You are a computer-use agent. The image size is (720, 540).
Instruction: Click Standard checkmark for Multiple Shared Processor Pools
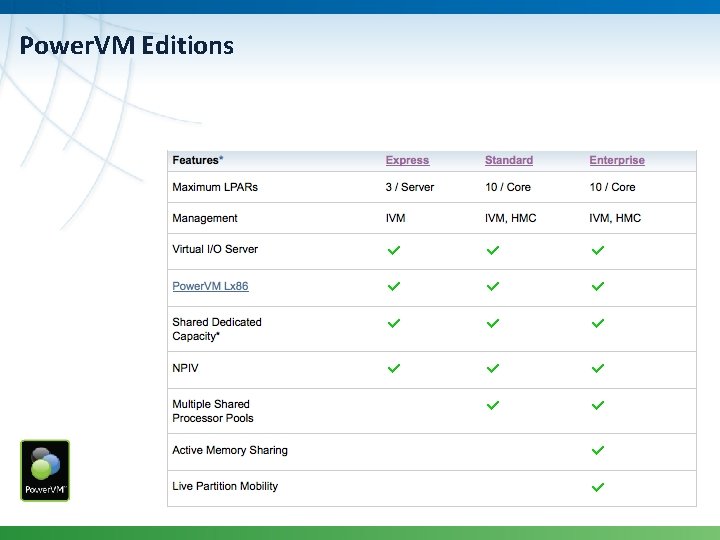(x=493, y=405)
